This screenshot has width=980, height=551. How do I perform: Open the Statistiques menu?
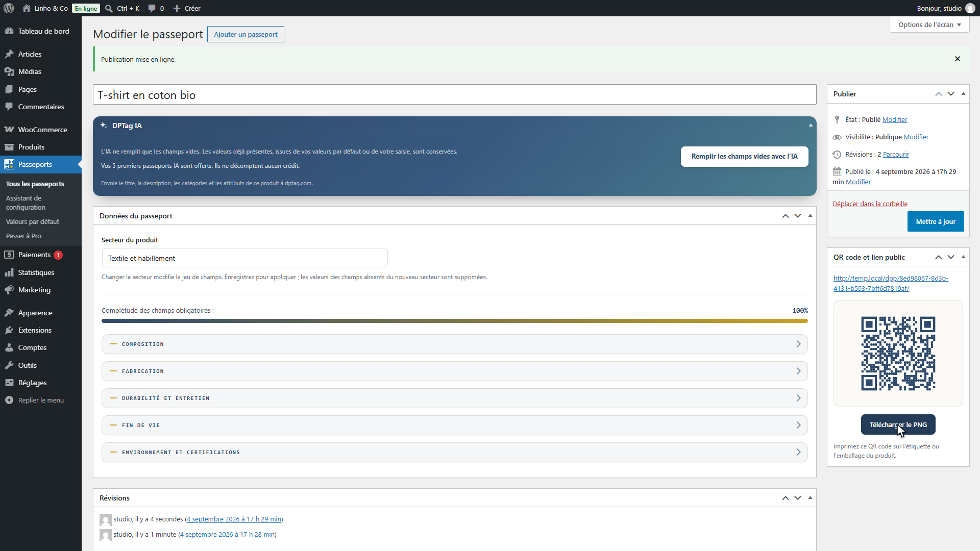(41, 272)
